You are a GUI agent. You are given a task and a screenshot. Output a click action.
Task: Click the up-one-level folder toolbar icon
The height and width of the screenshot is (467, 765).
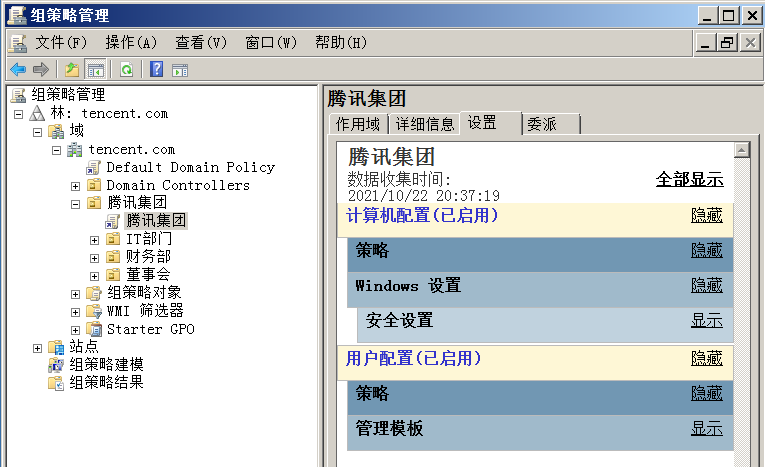[72, 70]
